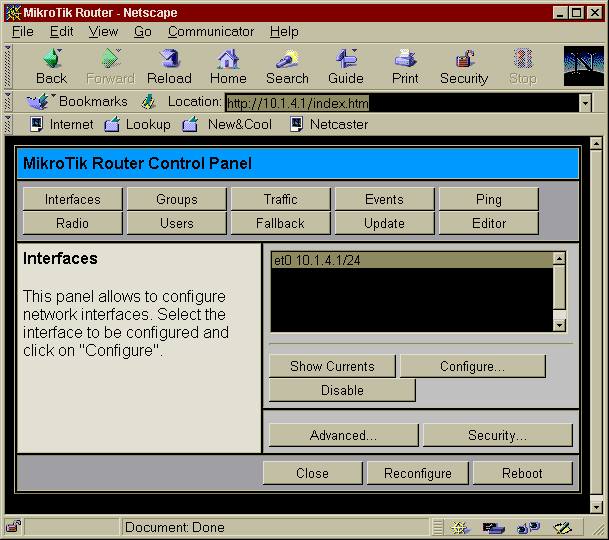Select the et0 10.1.4.1/24 interface row
This screenshot has height=540, width=609.
point(412,260)
